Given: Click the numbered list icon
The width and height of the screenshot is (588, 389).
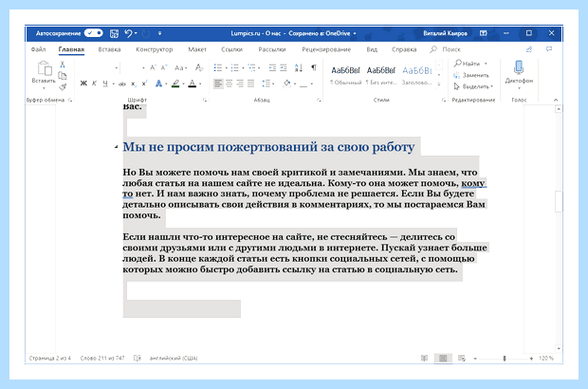Looking at the screenshot, I should (x=235, y=68).
